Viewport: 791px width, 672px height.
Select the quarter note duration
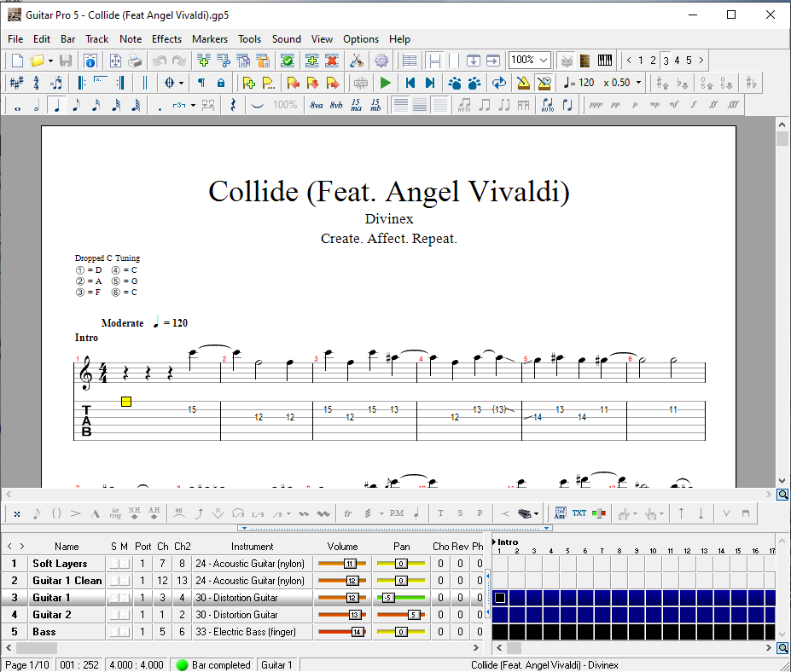point(55,104)
